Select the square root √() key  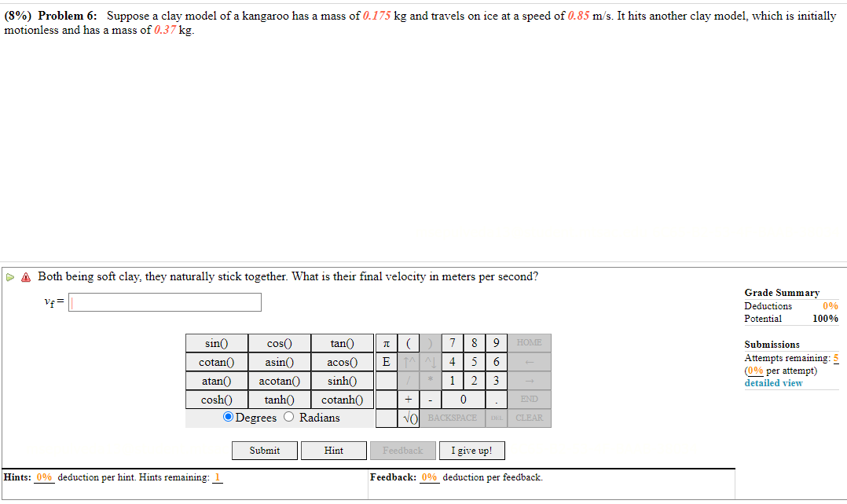coord(408,418)
